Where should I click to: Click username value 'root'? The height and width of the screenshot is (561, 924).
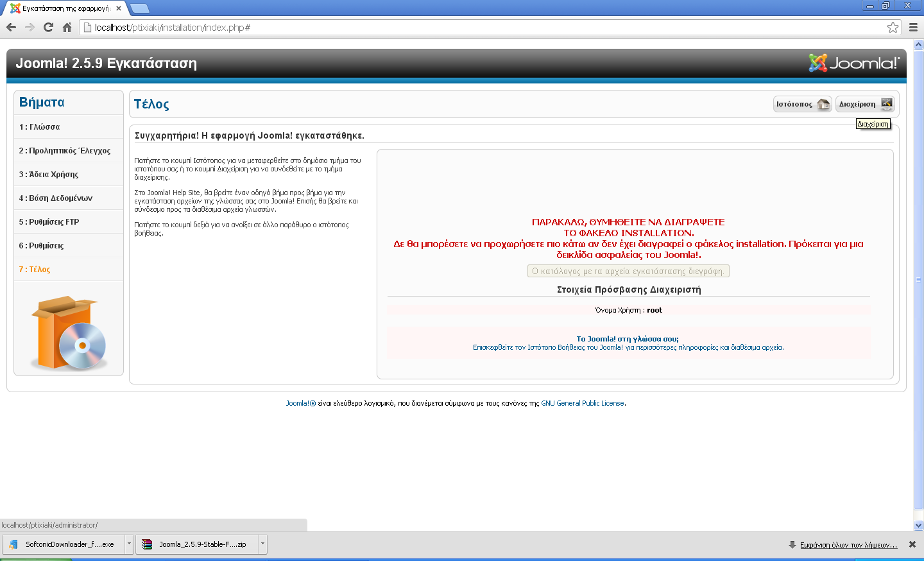[654, 310]
